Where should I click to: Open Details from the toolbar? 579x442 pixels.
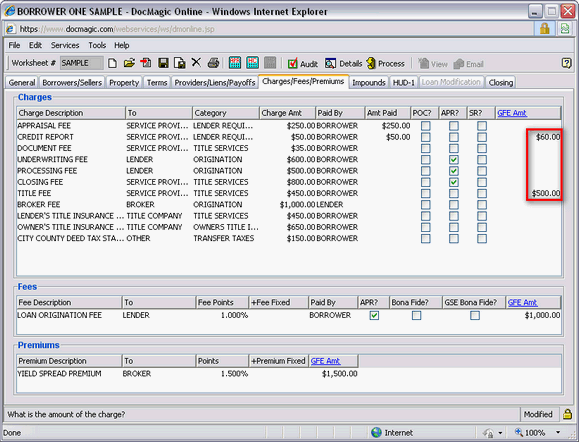click(343, 64)
